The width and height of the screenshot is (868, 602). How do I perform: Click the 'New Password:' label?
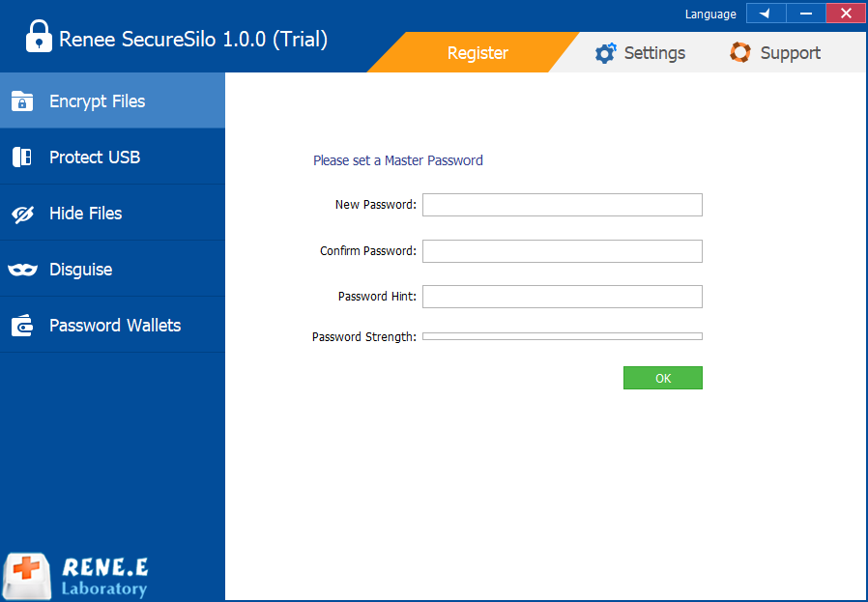click(375, 205)
